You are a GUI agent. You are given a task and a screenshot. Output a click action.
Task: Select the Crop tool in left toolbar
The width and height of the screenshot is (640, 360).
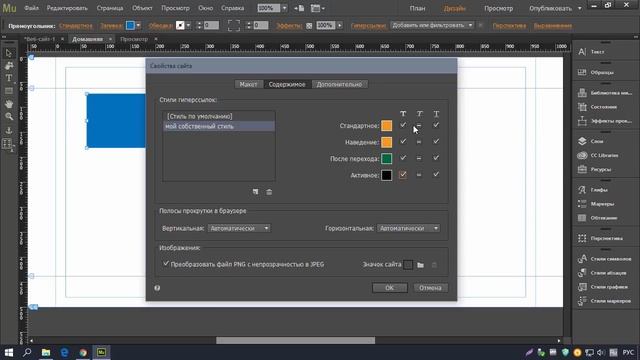pyautogui.click(x=9, y=66)
